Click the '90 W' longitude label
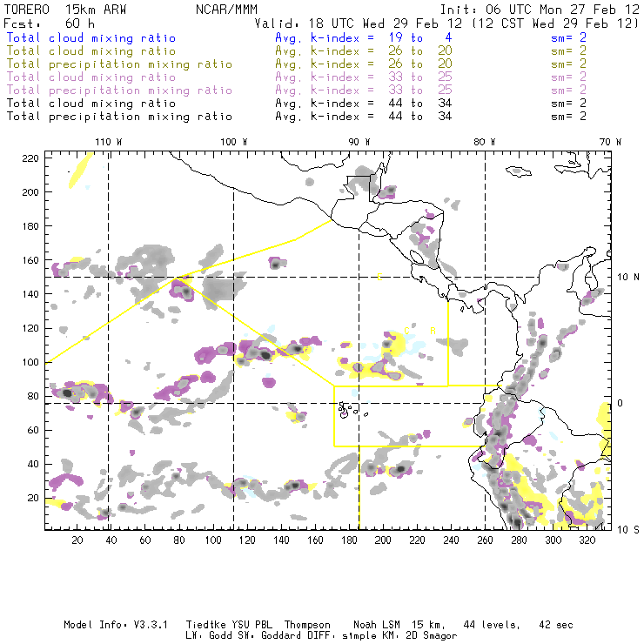Image resolution: width=644 pixels, height=644 pixels. tap(359, 142)
